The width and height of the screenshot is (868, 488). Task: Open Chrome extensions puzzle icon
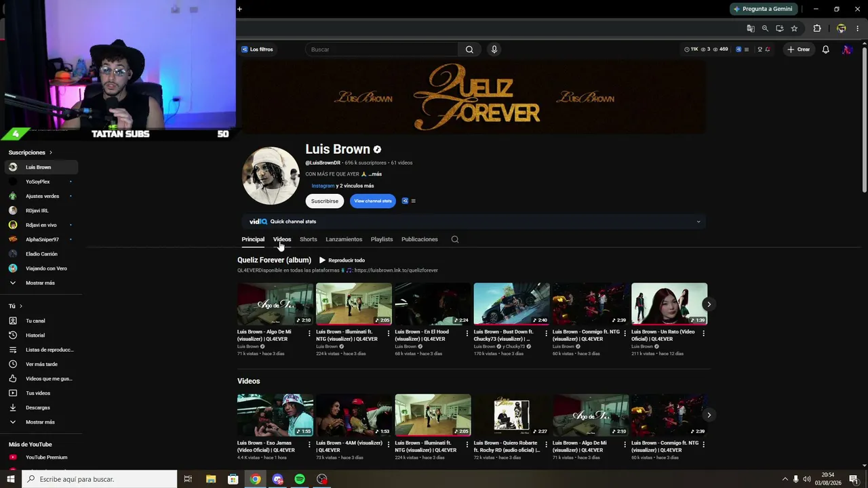click(817, 28)
